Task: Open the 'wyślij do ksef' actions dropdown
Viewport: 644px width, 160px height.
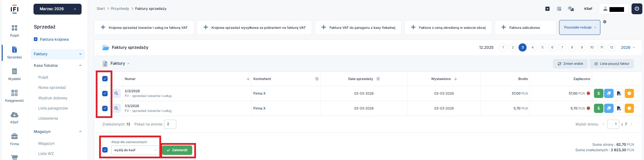Action: [x=135, y=150]
